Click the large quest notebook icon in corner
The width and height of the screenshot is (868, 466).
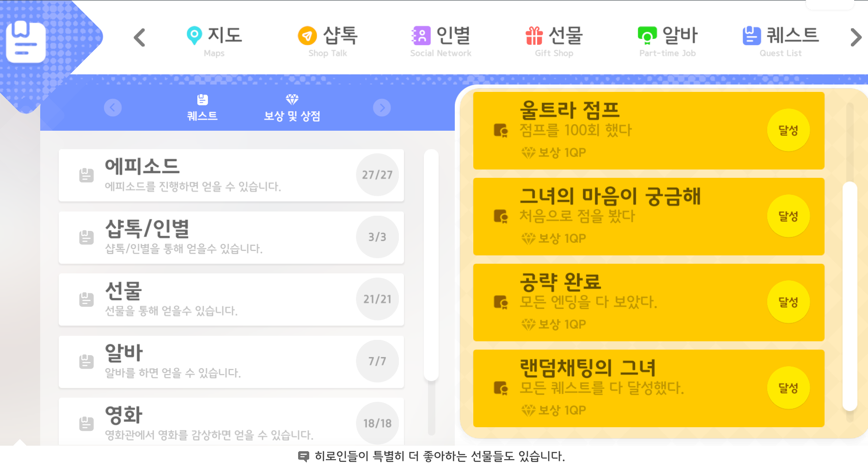[x=26, y=42]
